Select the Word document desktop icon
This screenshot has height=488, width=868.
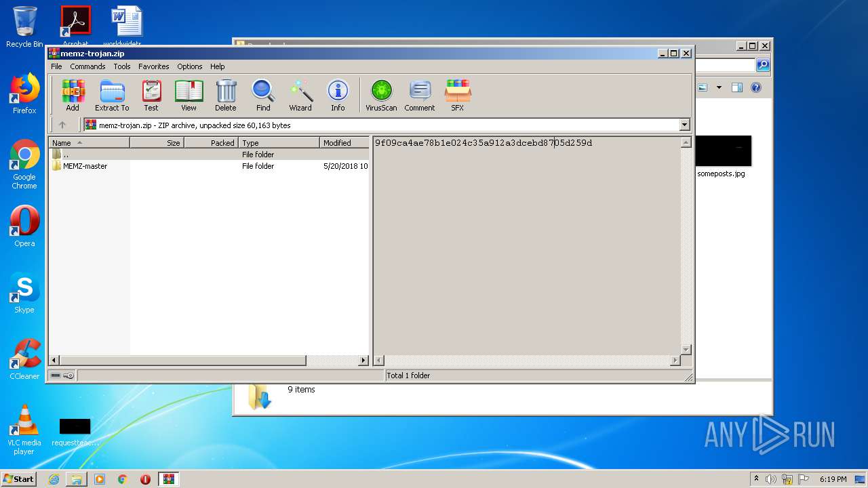click(126, 26)
